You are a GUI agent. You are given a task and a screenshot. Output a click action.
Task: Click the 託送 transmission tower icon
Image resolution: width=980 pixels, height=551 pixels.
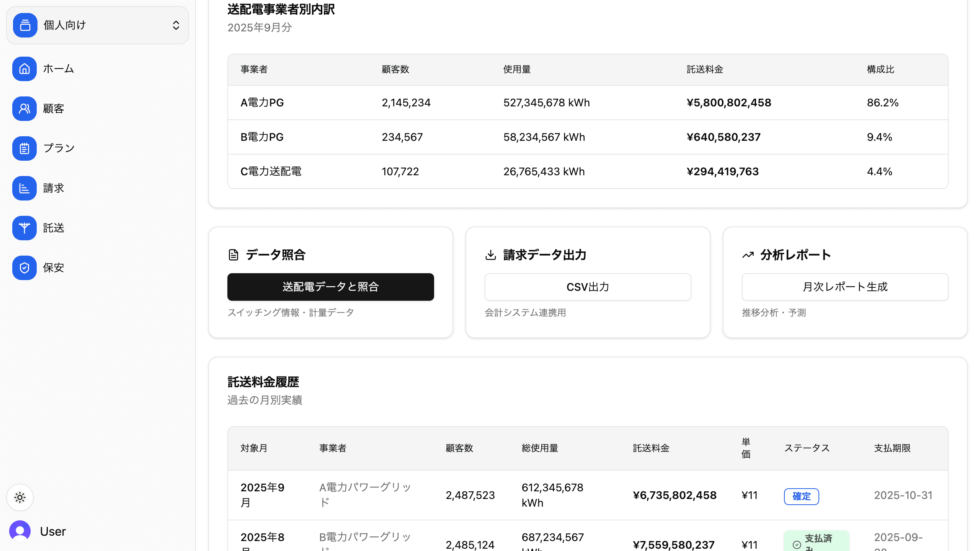coord(24,228)
